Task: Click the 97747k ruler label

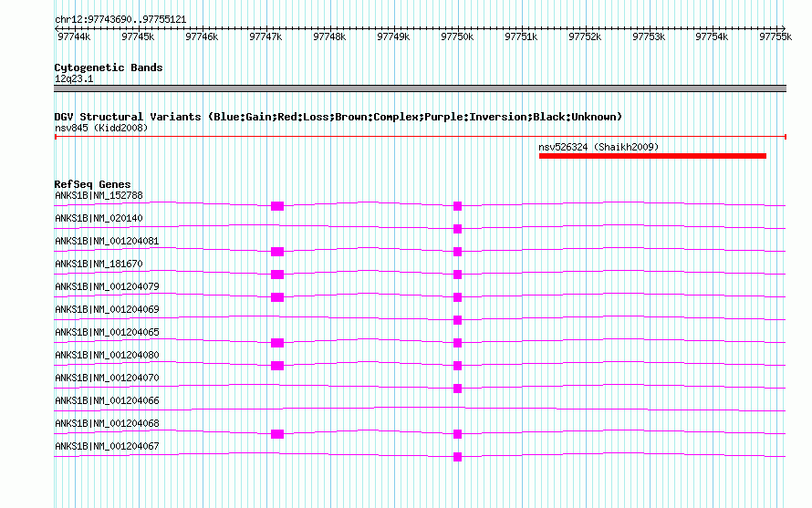Action: (265, 36)
